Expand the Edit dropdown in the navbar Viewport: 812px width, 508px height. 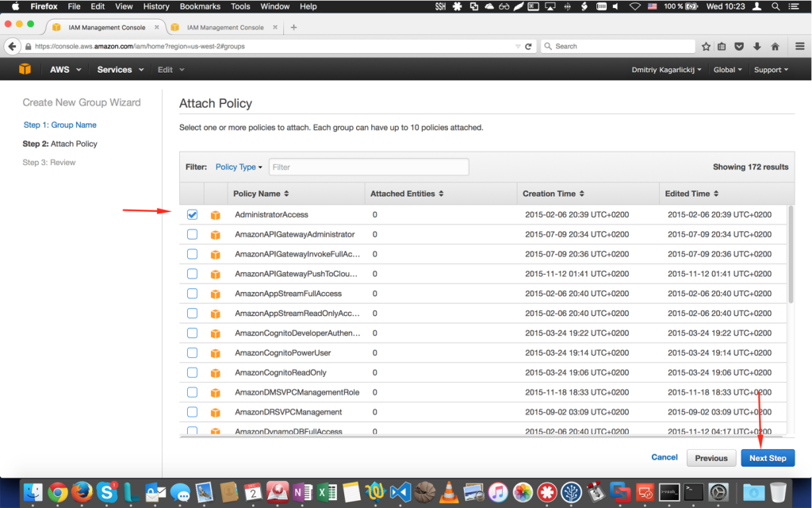pyautogui.click(x=171, y=70)
